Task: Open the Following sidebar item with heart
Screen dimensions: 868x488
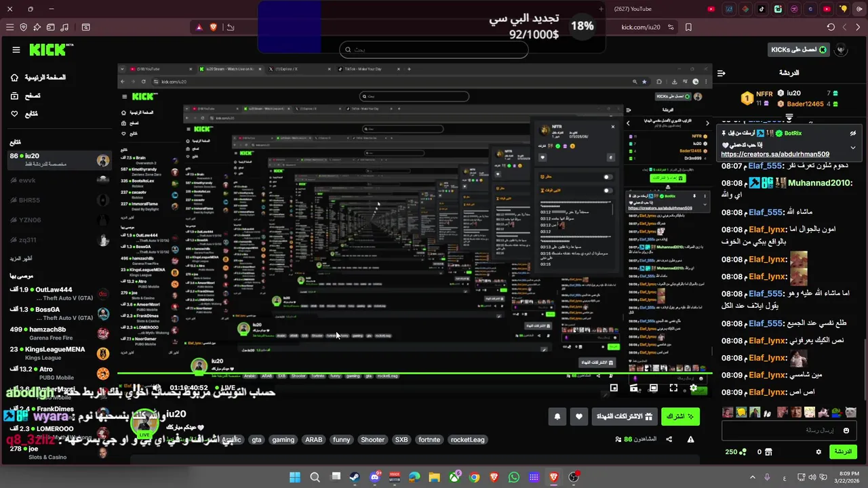Action: click(x=24, y=114)
